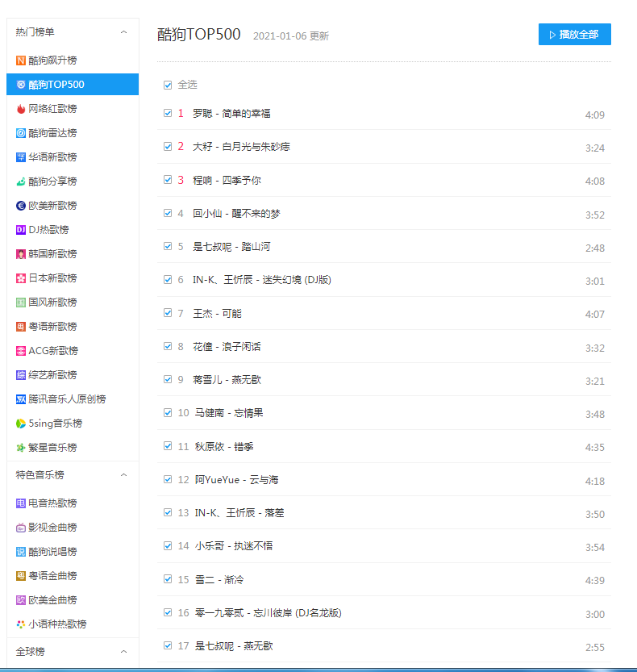
Task: Click the 播放全部 play all button
Action: click(x=574, y=34)
